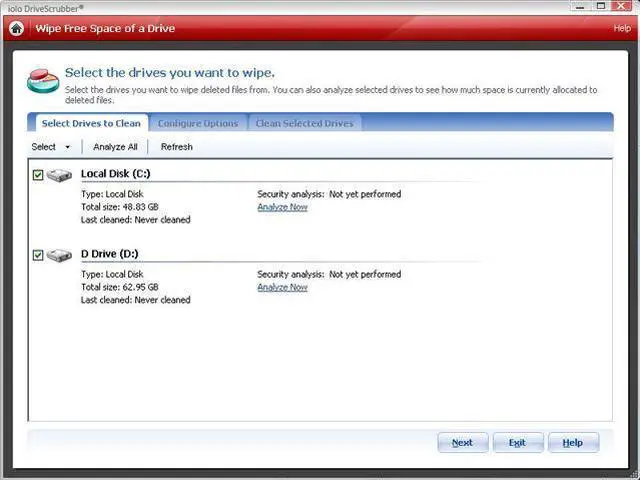This screenshot has height=480, width=640.
Task: Click the Exit button
Action: point(518,442)
